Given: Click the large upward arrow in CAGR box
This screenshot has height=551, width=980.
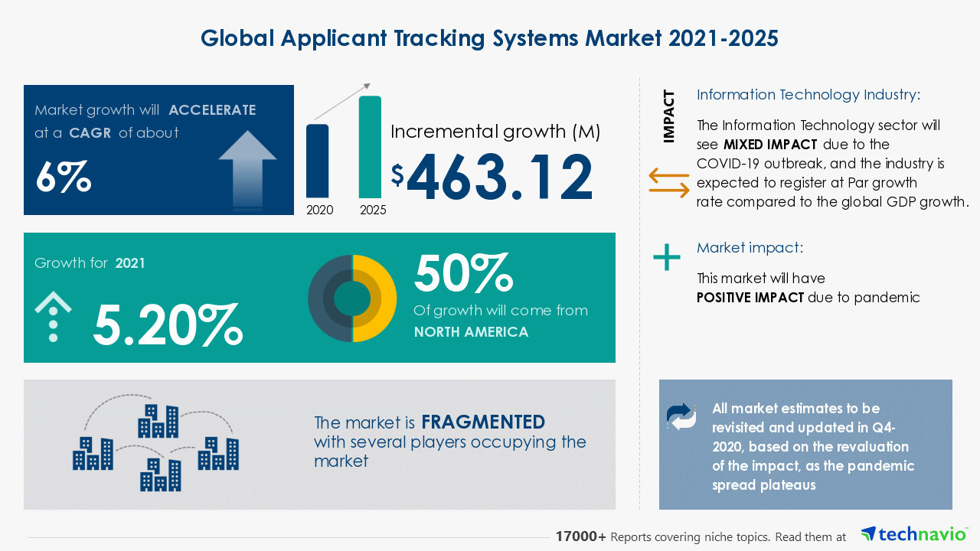Looking at the screenshot, I should click(x=247, y=168).
